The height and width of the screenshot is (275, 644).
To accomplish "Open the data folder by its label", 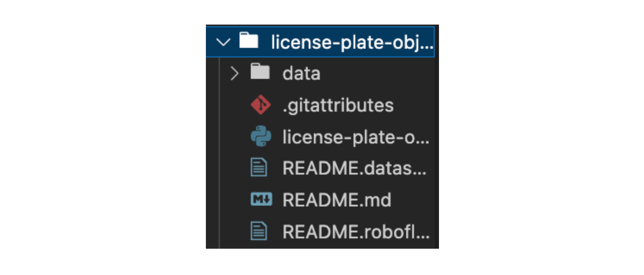I will [301, 74].
